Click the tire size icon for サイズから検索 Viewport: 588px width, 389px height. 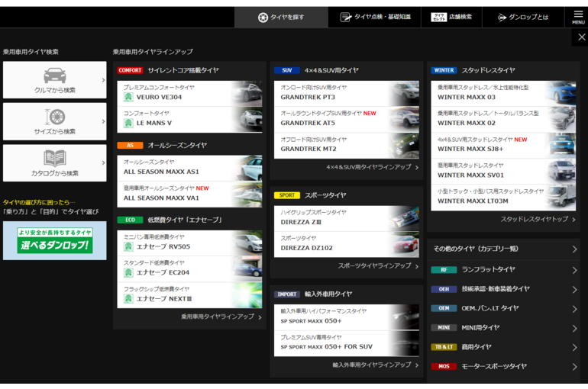tap(55, 117)
